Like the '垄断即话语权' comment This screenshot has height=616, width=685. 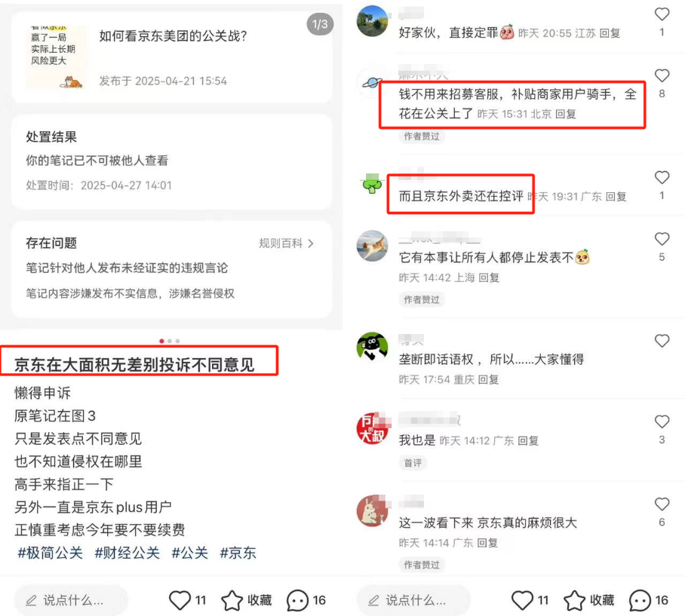coord(662,341)
